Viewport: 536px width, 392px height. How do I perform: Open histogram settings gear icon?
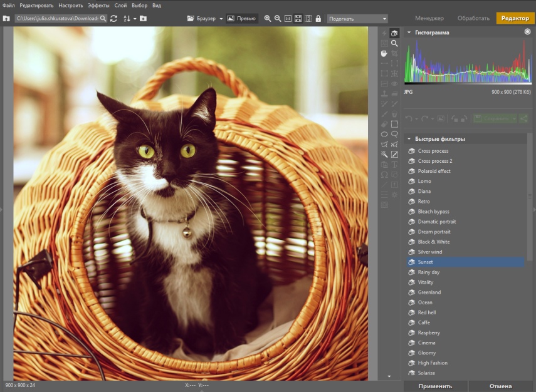click(x=527, y=32)
